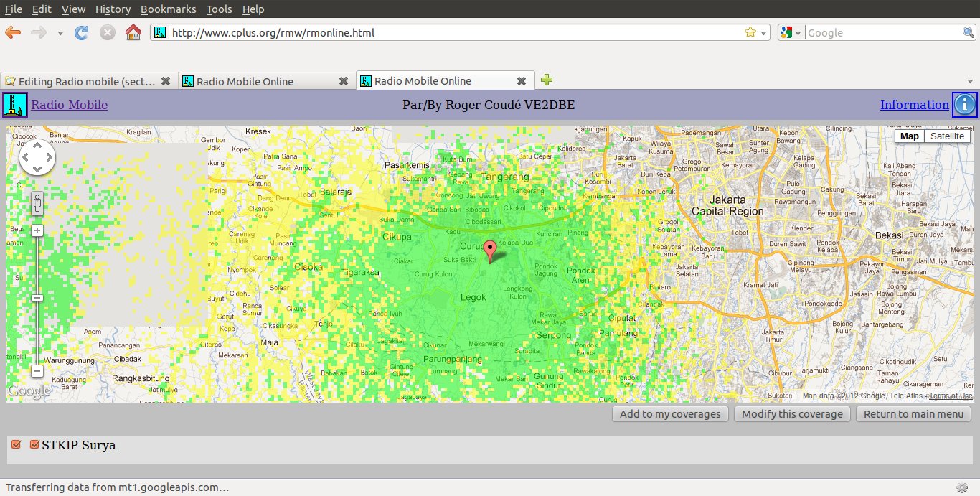Go to browser home page icon
The image size is (980, 496).
click(x=133, y=32)
